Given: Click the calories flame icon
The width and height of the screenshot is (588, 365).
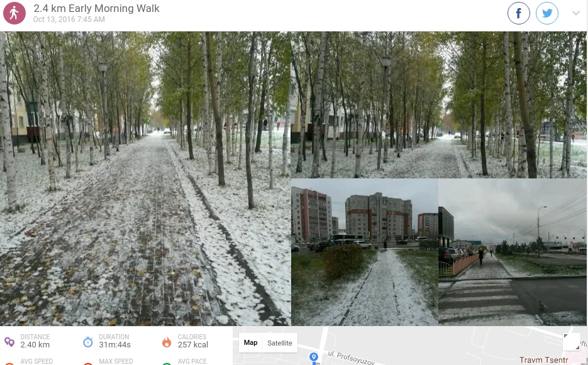Looking at the screenshot, I should pyautogui.click(x=167, y=342).
